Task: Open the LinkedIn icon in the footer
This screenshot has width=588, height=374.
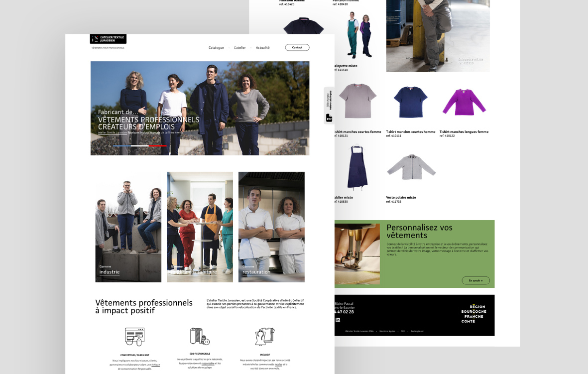Action: pyautogui.click(x=338, y=320)
